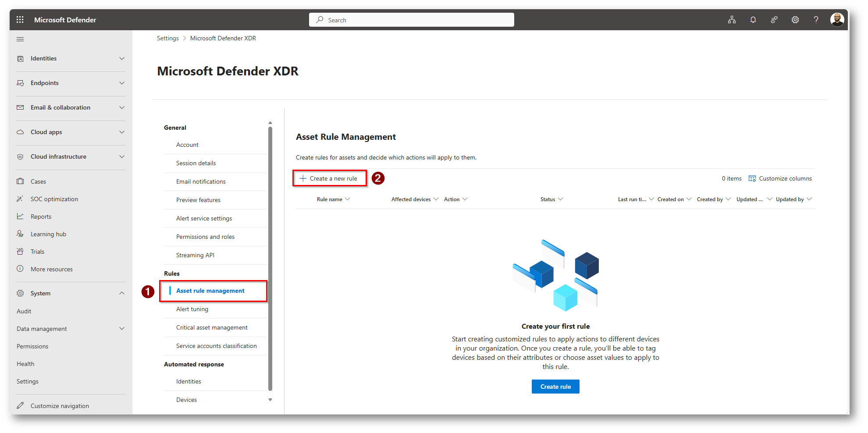Expand the Identities navigation section
This screenshot has height=433, width=868.
click(122, 58)
